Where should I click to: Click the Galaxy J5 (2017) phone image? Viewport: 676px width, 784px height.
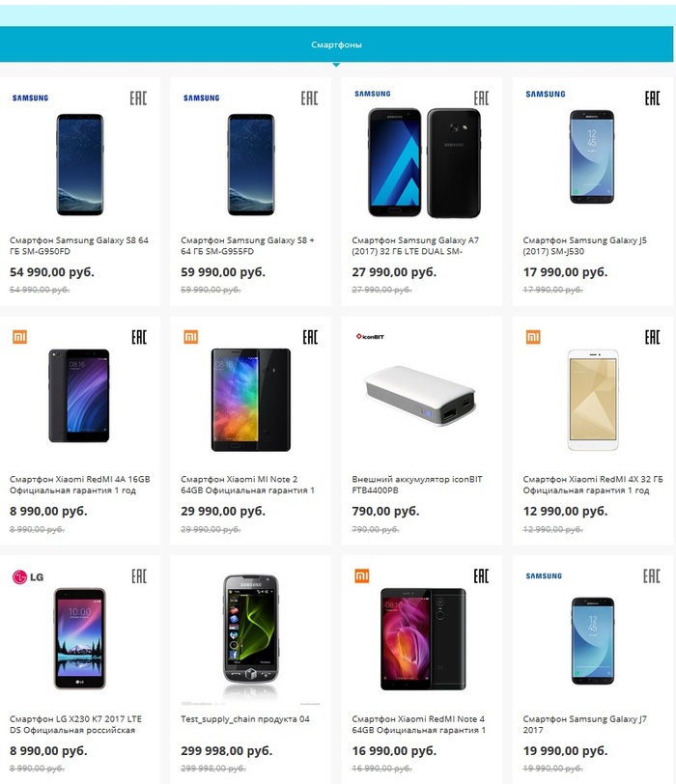coord(591,156)
